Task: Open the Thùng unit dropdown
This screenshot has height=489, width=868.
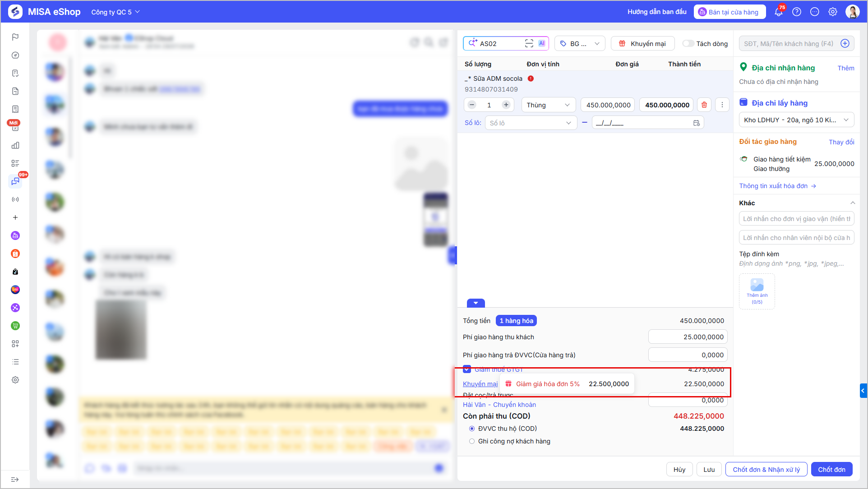Action: (x=548, y=105)
